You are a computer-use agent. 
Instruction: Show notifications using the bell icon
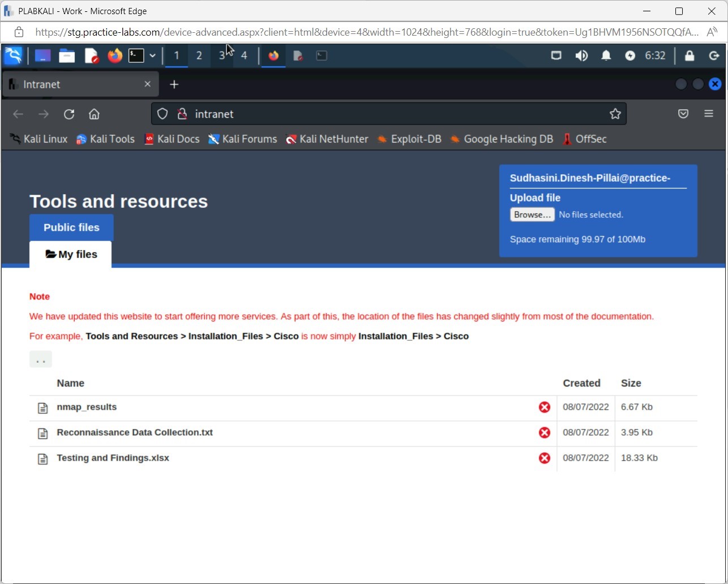tap(606, 55)
